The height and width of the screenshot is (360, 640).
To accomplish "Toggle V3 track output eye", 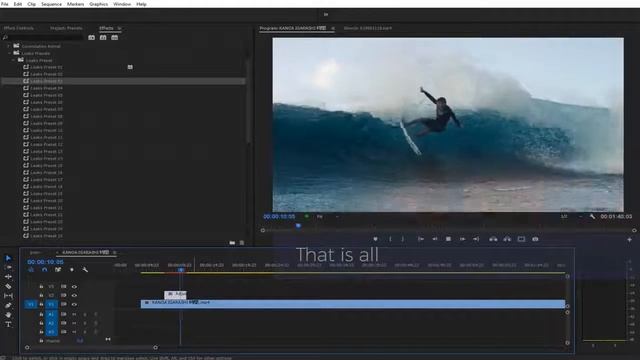I will tap(74, 287).
